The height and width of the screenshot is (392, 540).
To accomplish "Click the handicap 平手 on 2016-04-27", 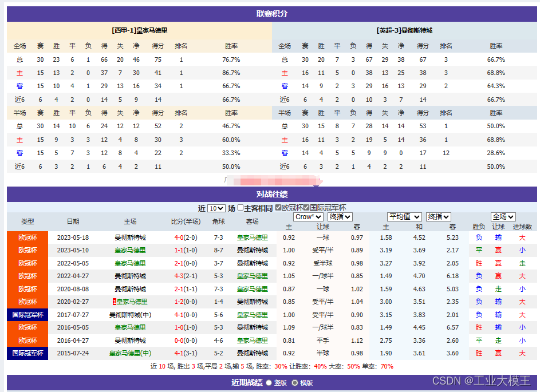I will [323, 340].
